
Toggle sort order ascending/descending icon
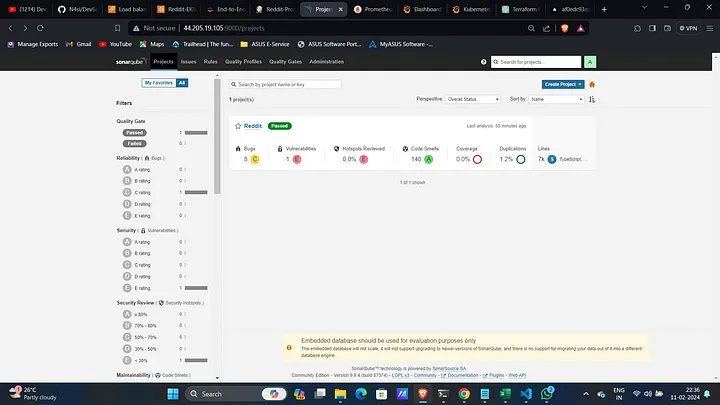pos(592,99)
